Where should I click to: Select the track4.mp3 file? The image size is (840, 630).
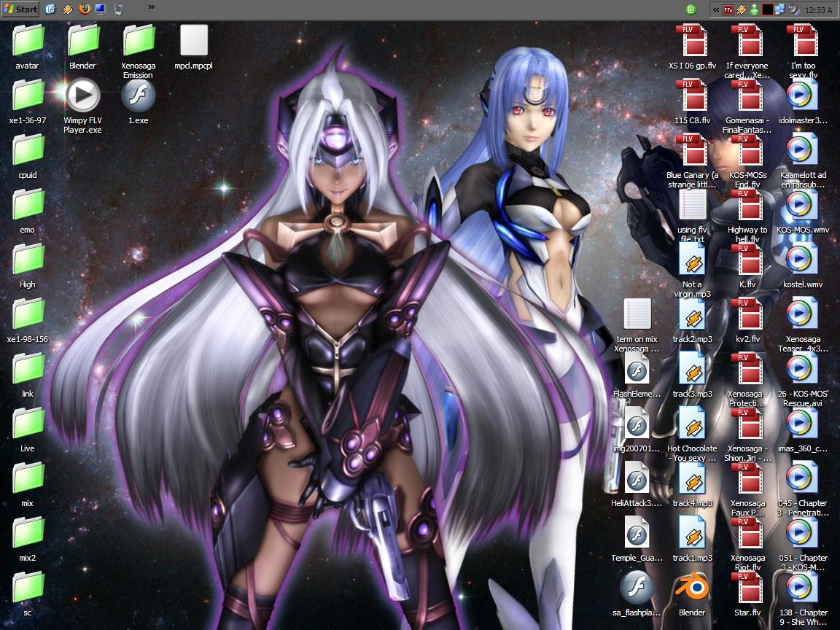[692, 485]
